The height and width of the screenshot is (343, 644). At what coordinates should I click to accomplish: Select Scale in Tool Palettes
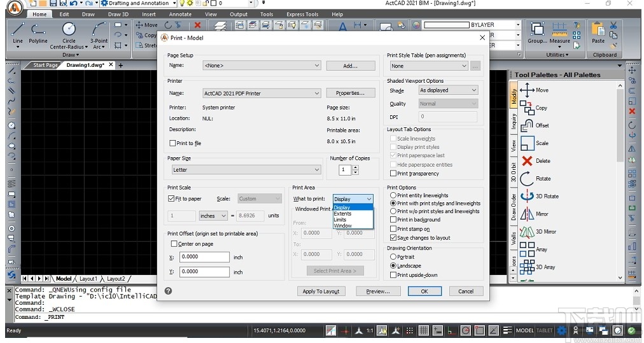click(x=534, y=143)
